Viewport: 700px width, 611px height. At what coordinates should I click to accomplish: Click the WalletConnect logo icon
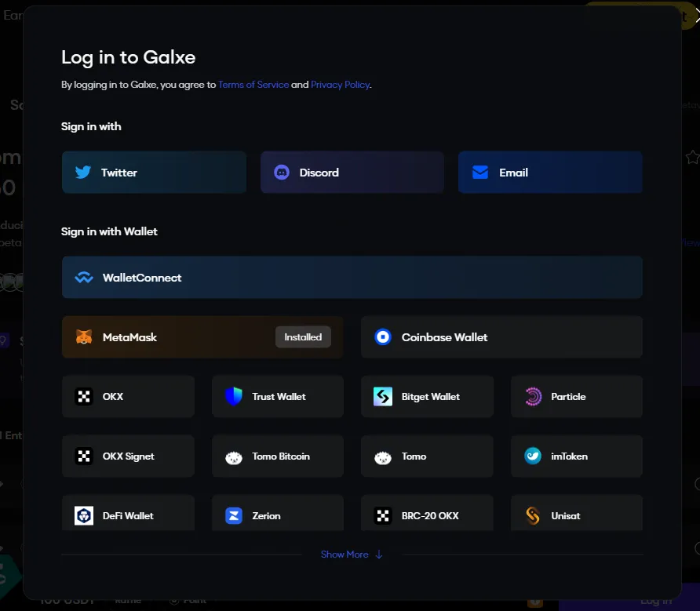[84, 278]
